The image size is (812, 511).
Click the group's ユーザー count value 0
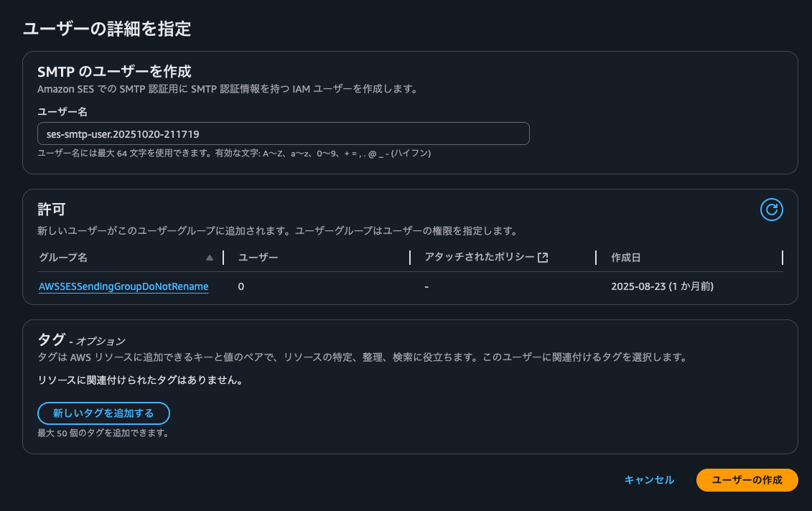241,286
